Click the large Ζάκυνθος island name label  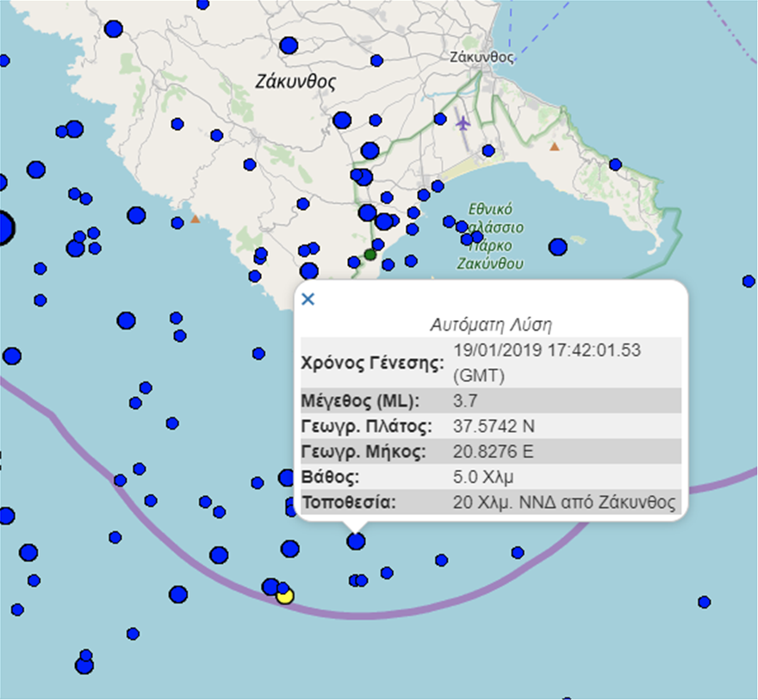click(295, 82)
